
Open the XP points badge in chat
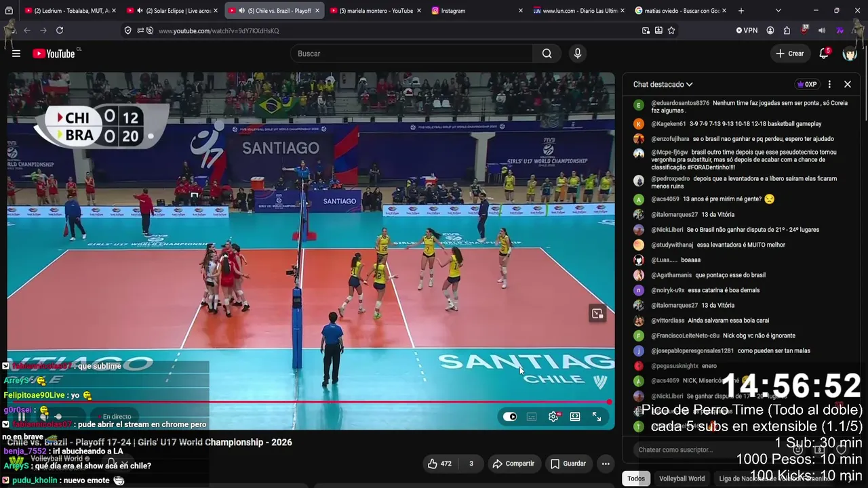pos(807,85)
